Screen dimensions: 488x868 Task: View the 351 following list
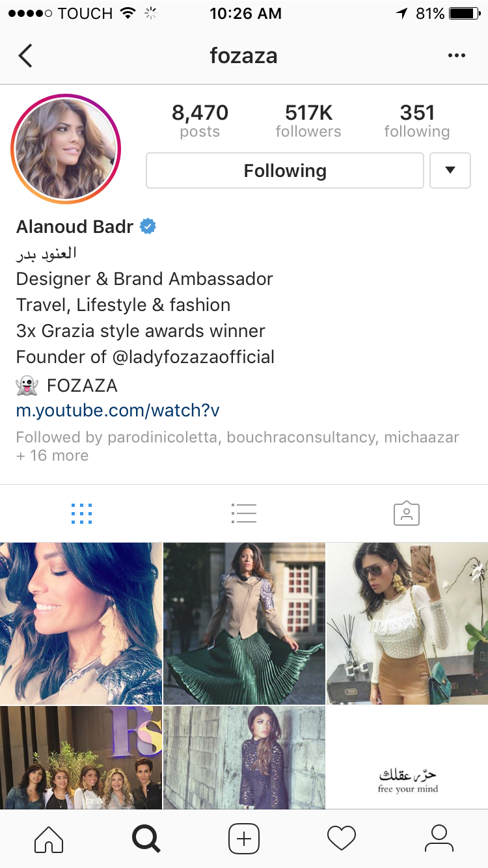point(417,121)
